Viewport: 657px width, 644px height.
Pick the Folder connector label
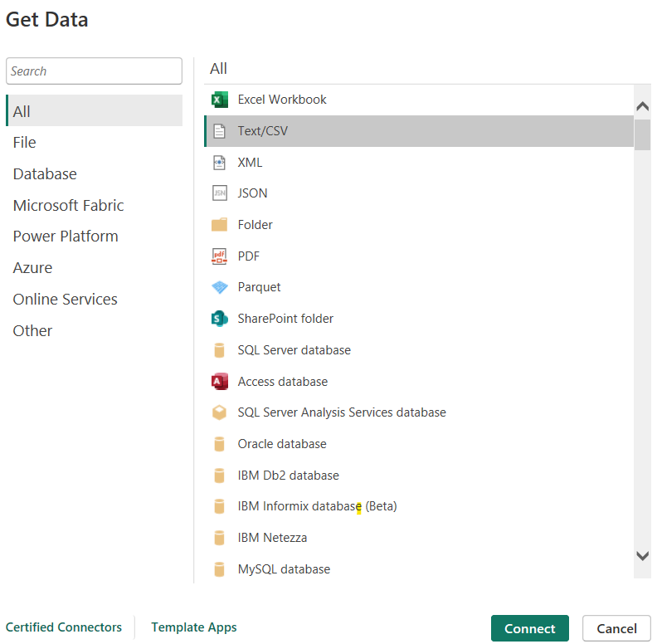255,225
